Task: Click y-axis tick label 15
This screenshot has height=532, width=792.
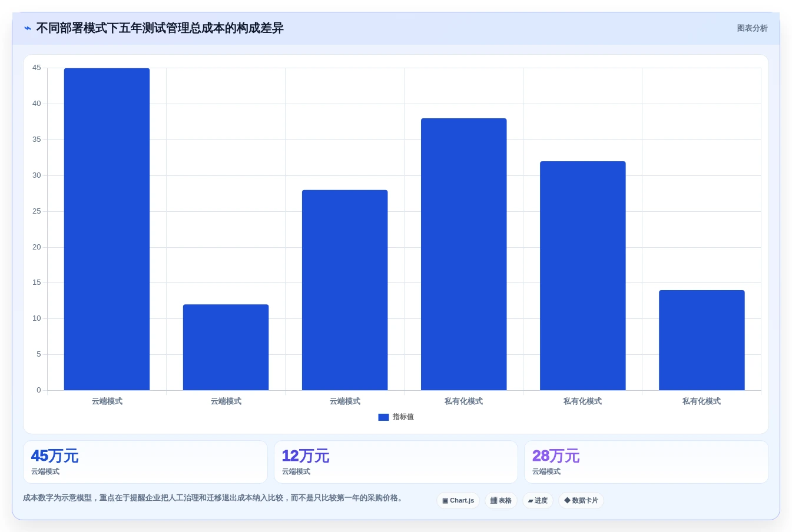Action: click(x=37, y=282)
